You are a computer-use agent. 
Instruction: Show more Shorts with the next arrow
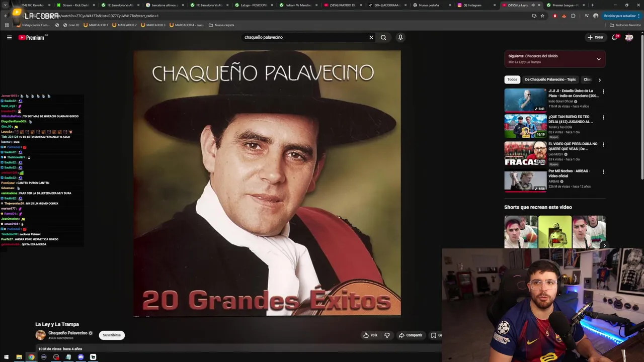(604, 245)
